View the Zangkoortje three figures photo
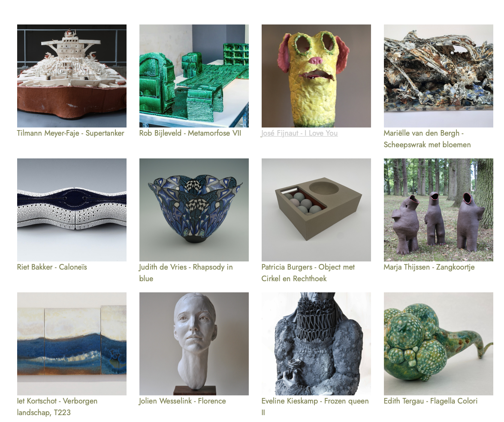This screenshot has width=504, height=422. click(438, 210)
